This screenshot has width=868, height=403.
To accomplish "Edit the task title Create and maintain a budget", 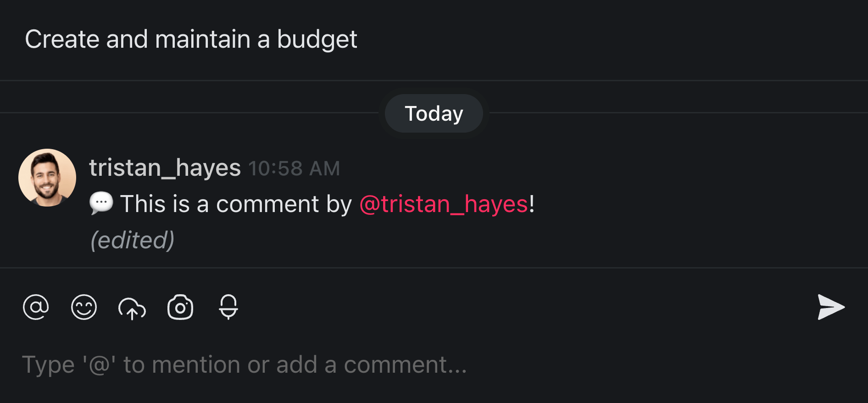I will click(191, 39).
